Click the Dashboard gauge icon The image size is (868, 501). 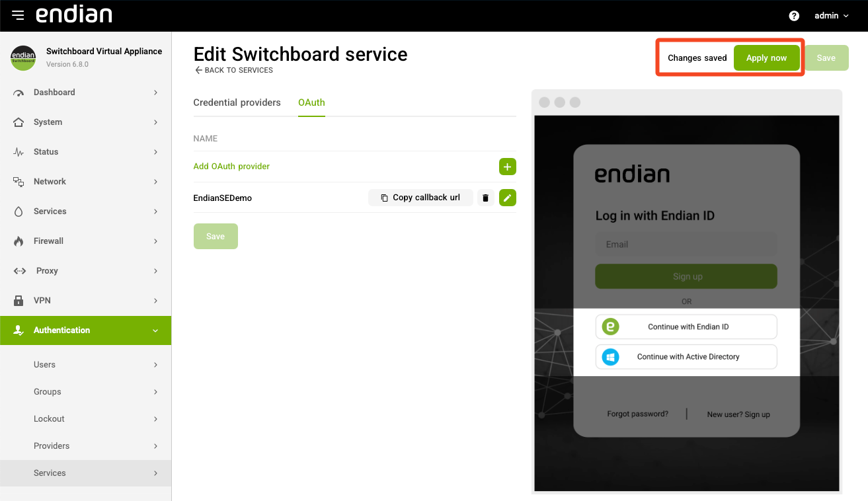(19, 93)
